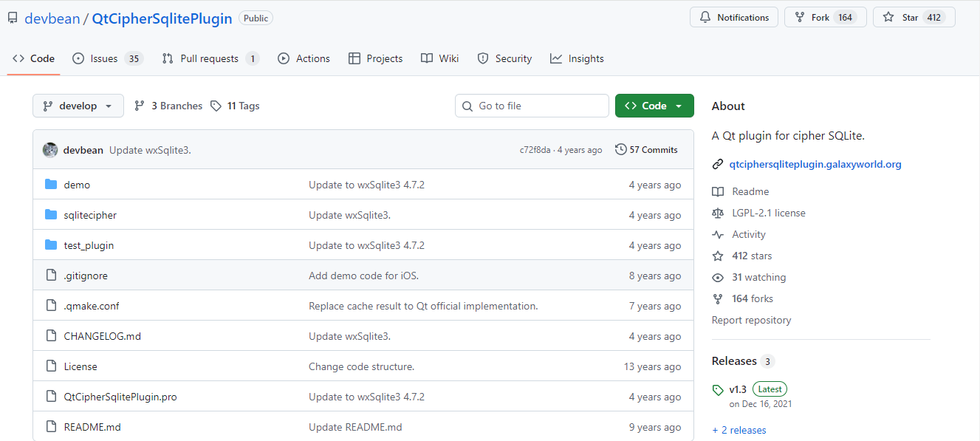The image size is (980, 441).
Task: Click the file icon next to .qmake.conf
Action: (51, 306)
